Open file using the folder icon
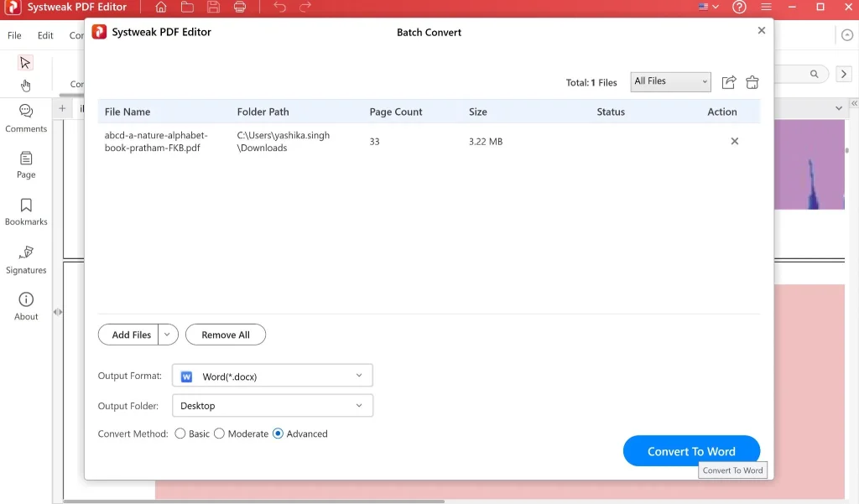Screen dimensions: 859x504 coord(187,7)
